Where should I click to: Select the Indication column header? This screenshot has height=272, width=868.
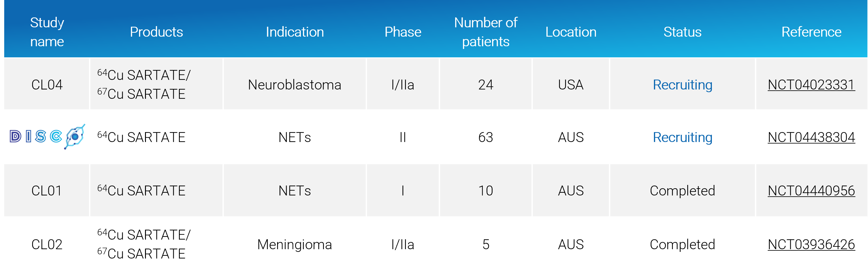pyautogui.click(x=295, y=32)
